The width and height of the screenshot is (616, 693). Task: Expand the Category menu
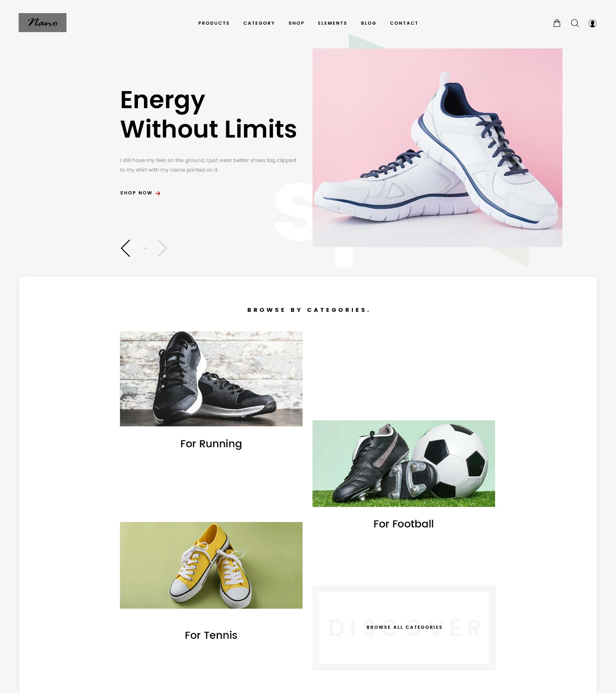coord(259,23)
